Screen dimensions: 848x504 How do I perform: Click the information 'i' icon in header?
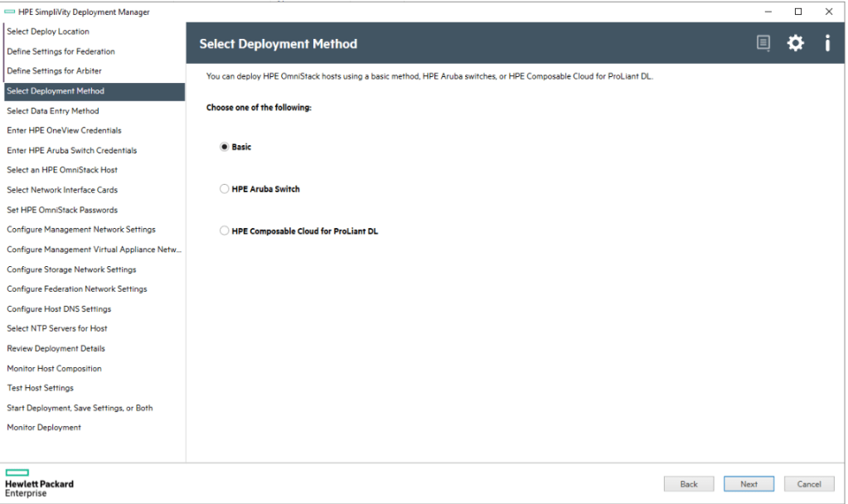pyautogui.click(x=826, y=44)
